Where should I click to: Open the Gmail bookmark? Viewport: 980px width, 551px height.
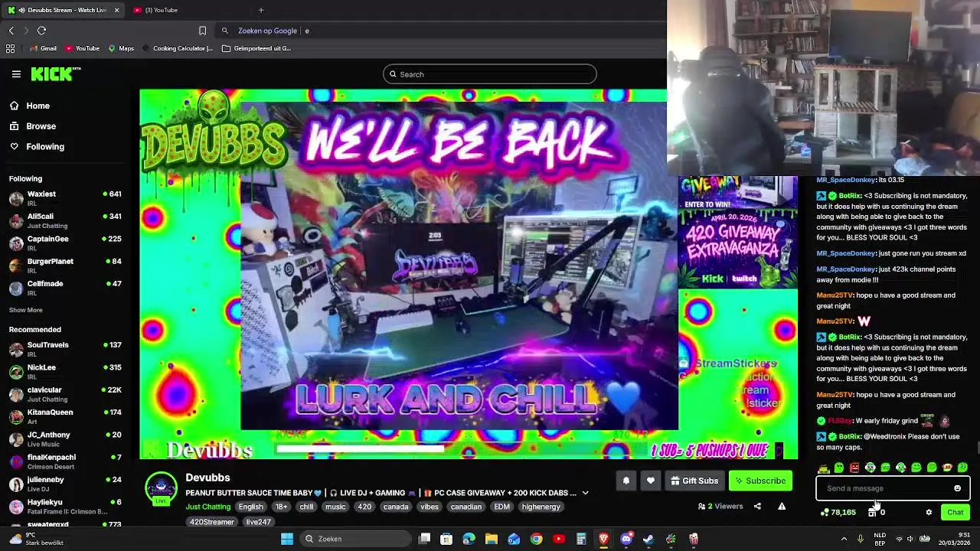[x=43, y=48]
